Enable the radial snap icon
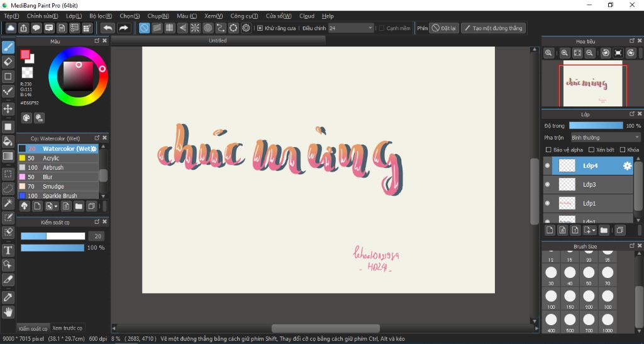644x344 pixels. click(x=195, y=28)
